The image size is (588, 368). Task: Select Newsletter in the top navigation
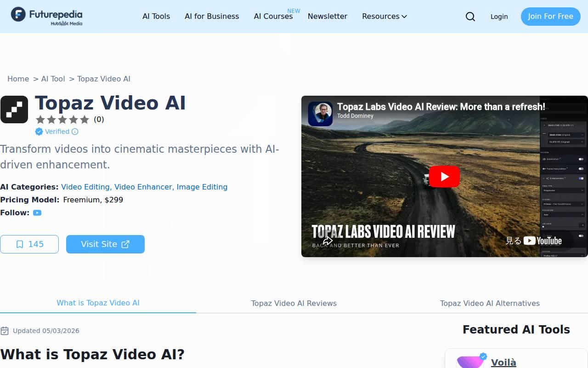tap(328, 16)
